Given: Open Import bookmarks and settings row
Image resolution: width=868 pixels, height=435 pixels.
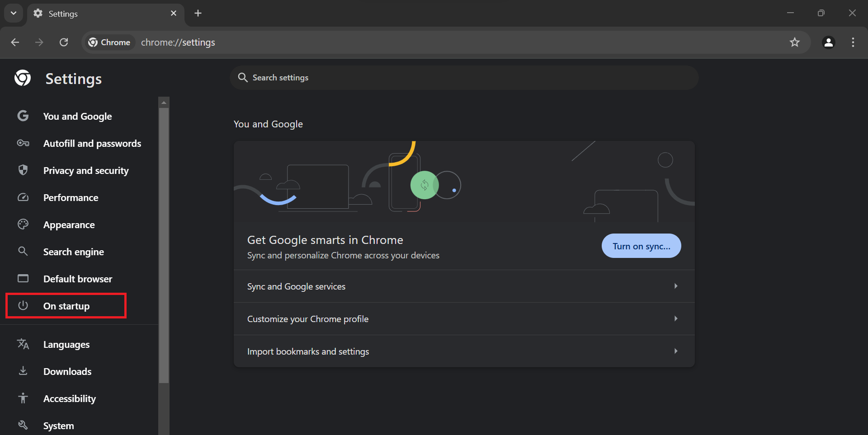Looking at the screenshot, I should 464,351.
